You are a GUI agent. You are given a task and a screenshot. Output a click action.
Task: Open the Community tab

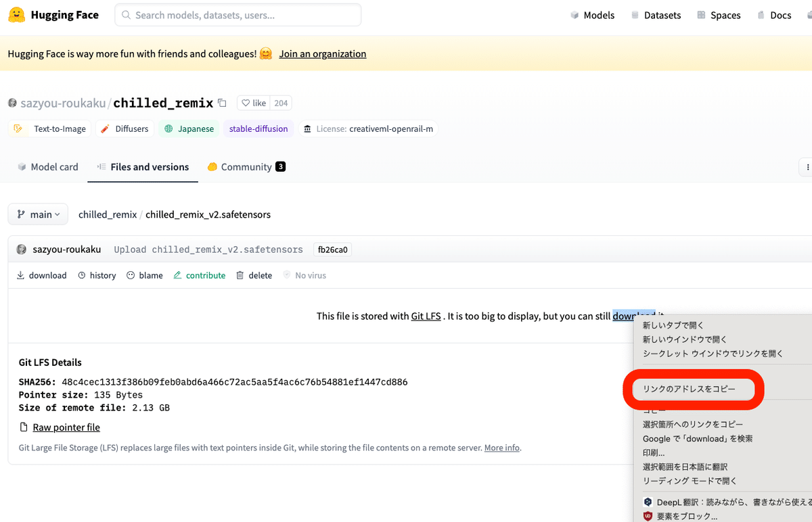click(x=246, y=167)
